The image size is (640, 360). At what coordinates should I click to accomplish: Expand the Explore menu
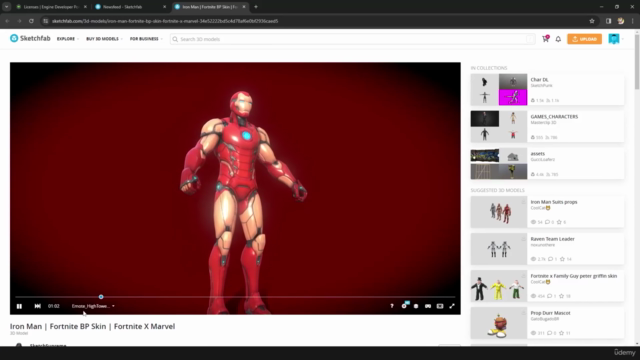point(68,39)
